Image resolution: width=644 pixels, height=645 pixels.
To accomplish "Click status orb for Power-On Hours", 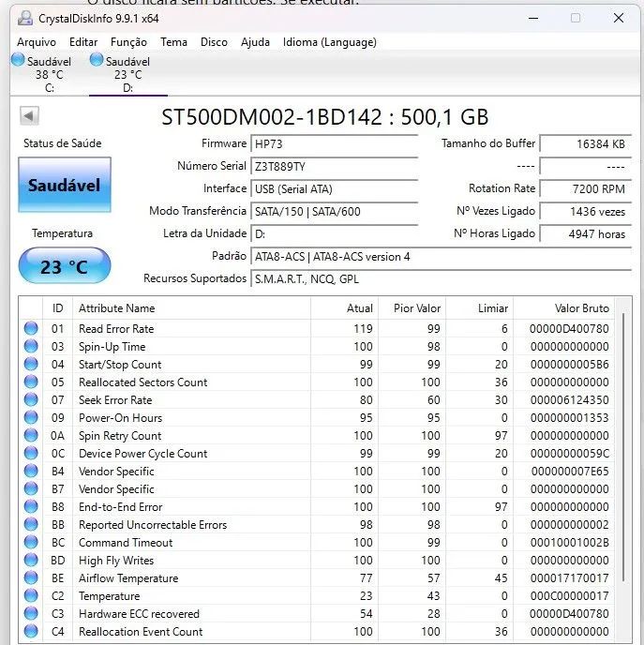I will (x=31, y=417).
